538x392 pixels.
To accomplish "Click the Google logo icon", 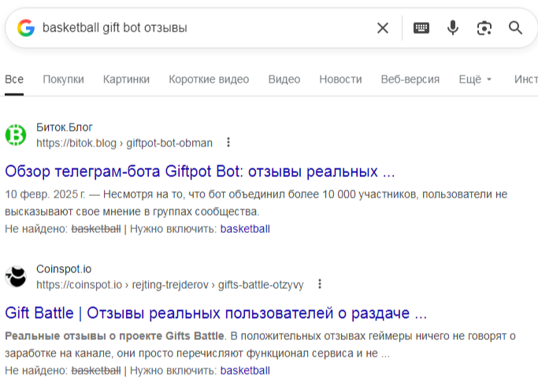I will coord(26,28).
